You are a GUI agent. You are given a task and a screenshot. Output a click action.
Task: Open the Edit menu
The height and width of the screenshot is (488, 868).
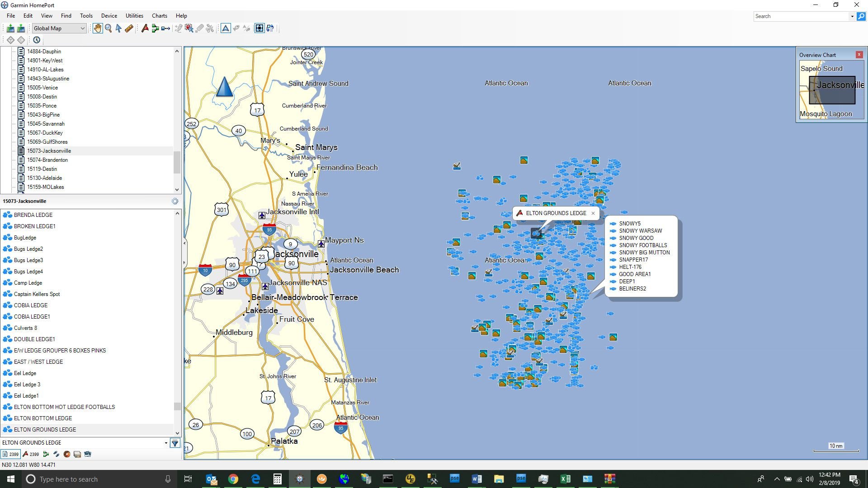tap(28, 16)
